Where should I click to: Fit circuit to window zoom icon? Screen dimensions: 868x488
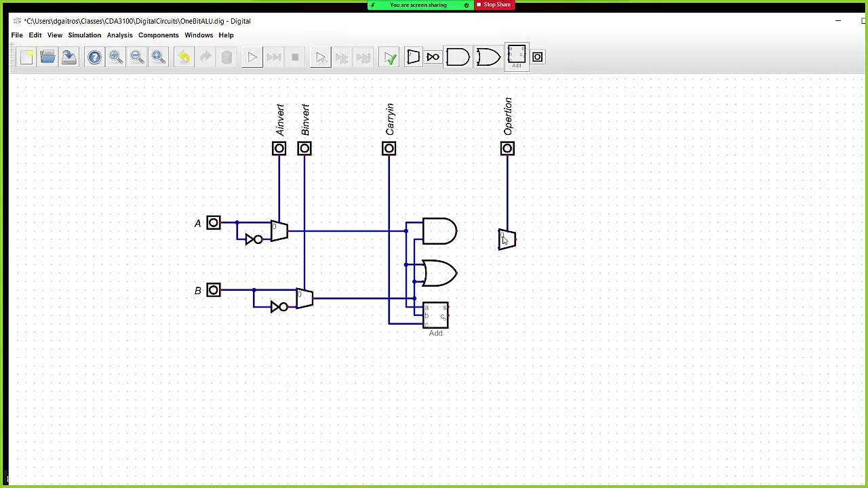[159, 58]
